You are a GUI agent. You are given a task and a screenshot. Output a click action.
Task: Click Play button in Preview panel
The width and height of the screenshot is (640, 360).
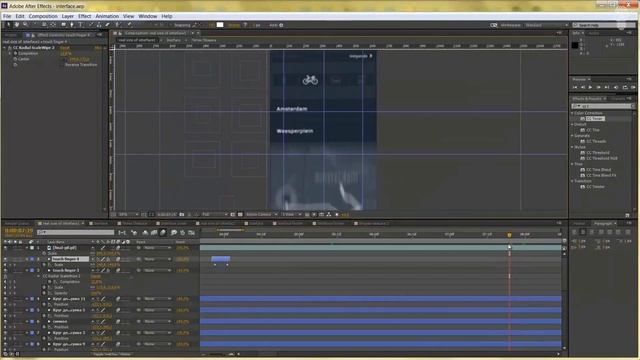(x=590, y=87)
